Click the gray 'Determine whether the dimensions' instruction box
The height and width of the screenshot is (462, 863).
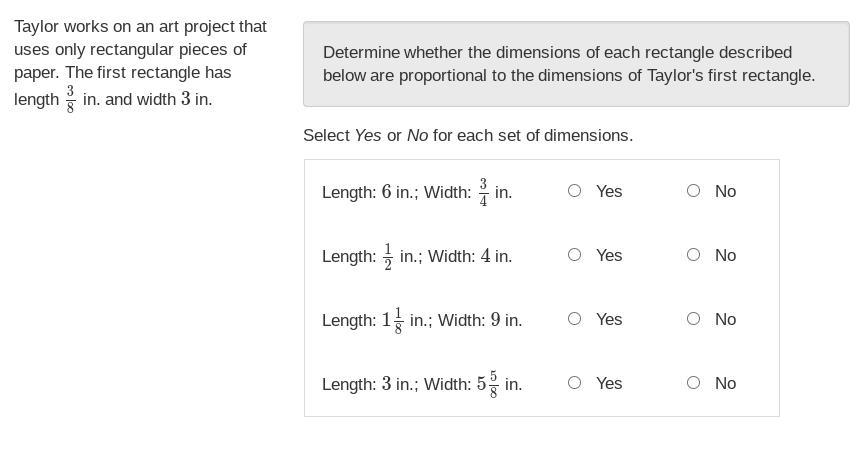coord(576,64)
